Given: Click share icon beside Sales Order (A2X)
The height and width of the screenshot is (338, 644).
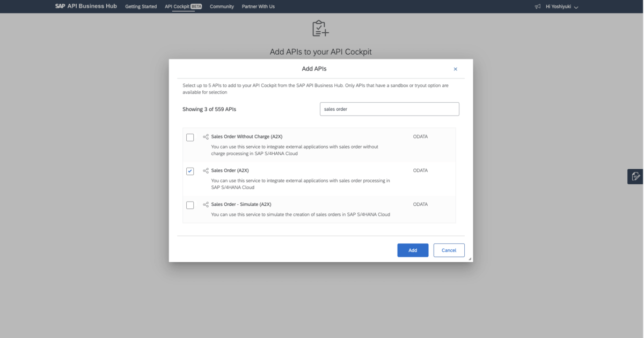Looking at the screenshot, I should click(206, 171).
